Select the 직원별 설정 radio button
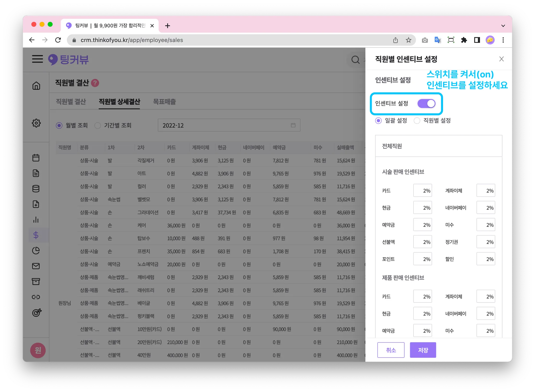The height and width of the screenshot is (392, 535). [x=417, y=121]
